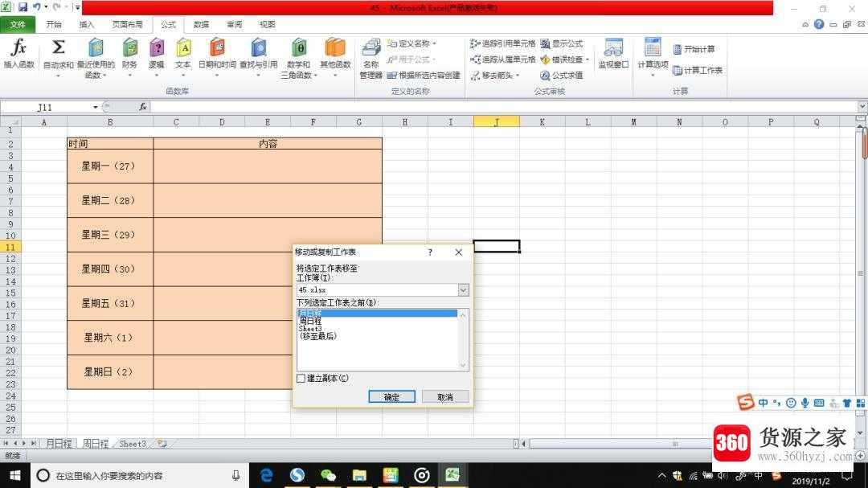
Task: Click Create from Selection (根据所选内容创建)
Action: (x=424, y=75)
